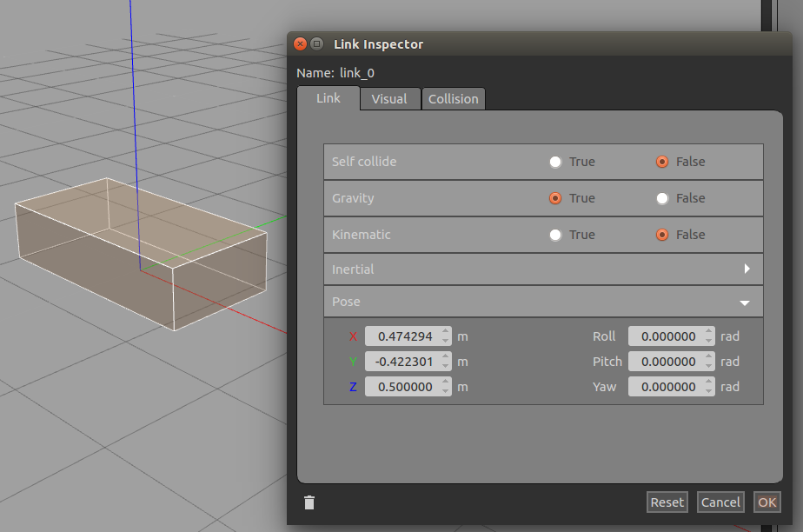Click Cancel to discard changes
Screen dimensions: 803x532
tap(720, 502)
